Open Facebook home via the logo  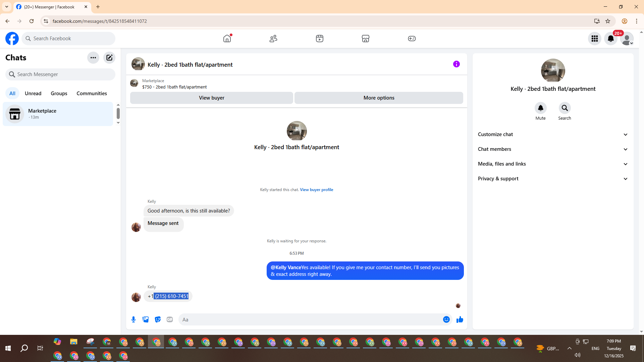pos(12,39)
